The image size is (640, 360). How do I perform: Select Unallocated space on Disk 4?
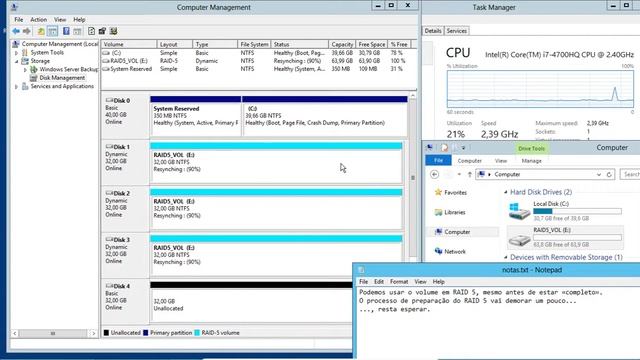pos(251,302)
